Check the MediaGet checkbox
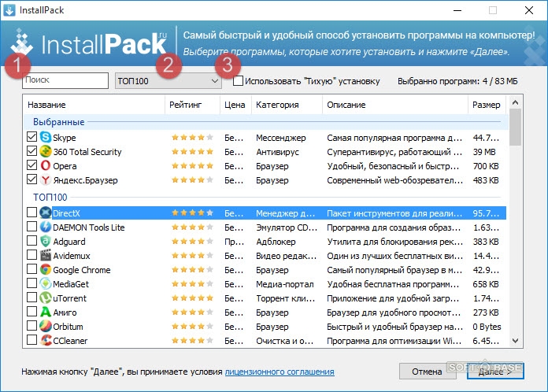 click(31, 283)
